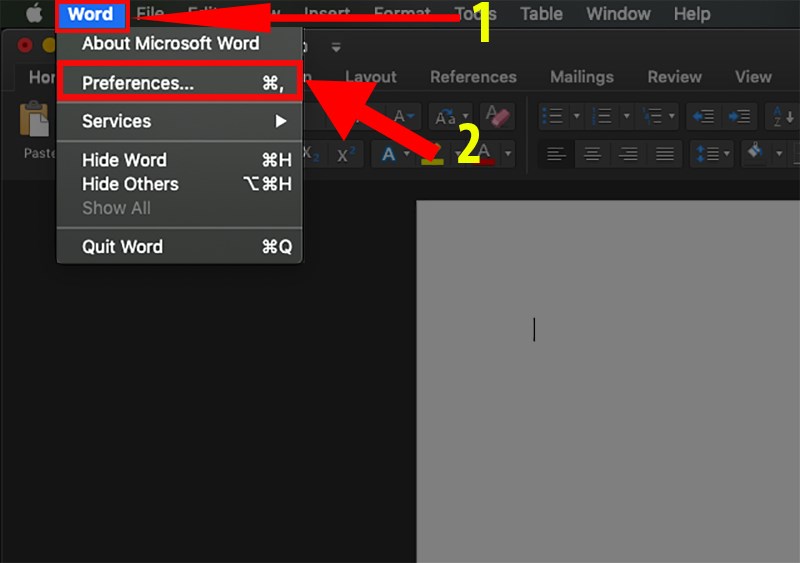The image size is (800, 563).
Task: Open the Window menu
Action: (x=618, y=14)
